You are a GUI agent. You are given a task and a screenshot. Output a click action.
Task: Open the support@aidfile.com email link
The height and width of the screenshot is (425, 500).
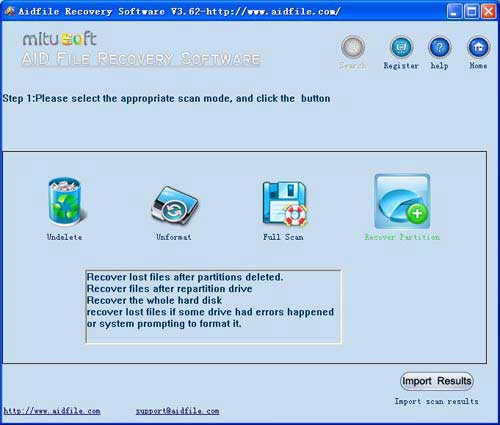(x=177, y=411)
